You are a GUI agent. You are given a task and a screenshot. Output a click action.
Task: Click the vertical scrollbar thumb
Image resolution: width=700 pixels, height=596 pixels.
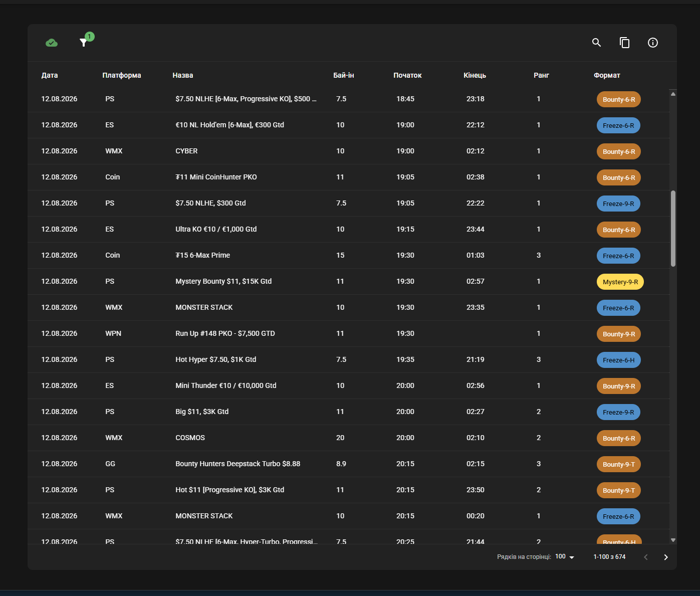click(673, 229)
